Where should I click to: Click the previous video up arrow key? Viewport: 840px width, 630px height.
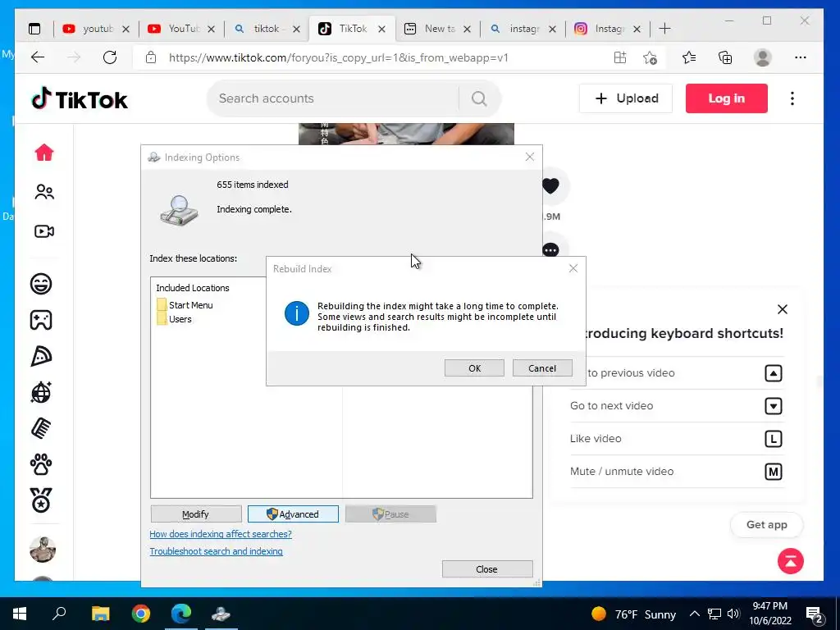[773, 373]
